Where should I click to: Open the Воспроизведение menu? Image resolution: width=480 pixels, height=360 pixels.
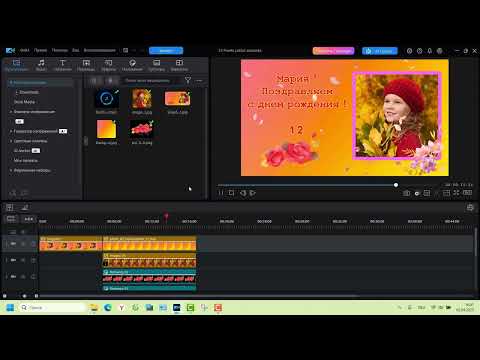[x=100, y=50]
